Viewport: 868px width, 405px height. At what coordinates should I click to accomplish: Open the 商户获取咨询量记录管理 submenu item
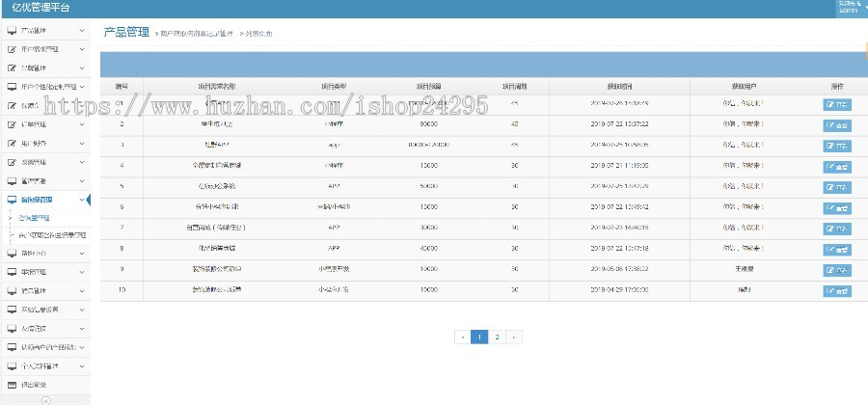[x=52, y=235]
